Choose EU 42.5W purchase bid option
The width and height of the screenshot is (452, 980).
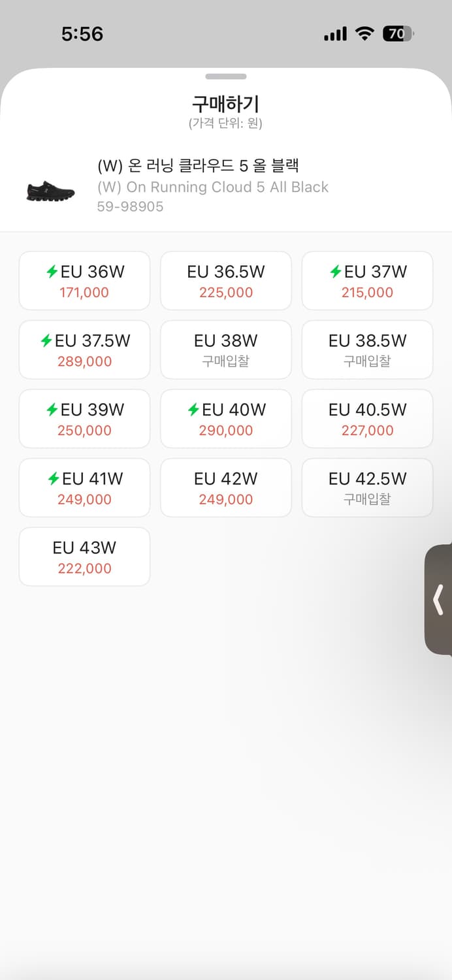367,487
